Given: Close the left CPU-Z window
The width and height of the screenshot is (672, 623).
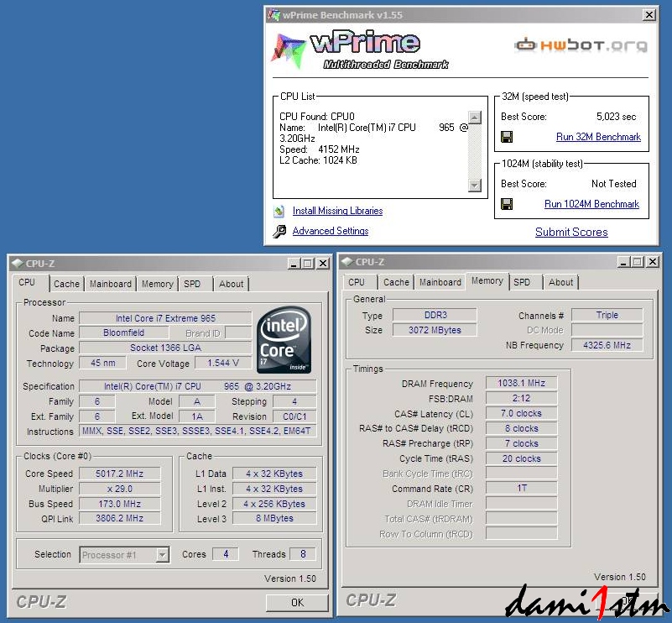Looking at the screenshot, I should (x=323, y=264).
